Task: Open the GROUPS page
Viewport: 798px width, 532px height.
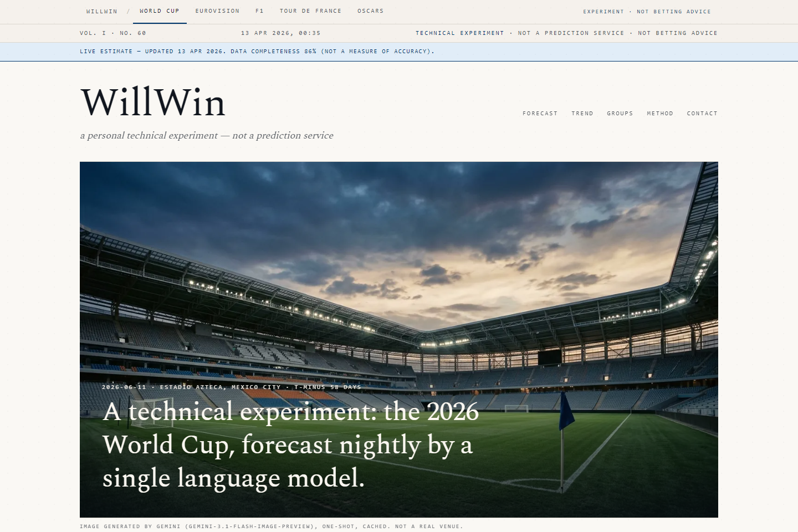Action: (x=620, y=114)
